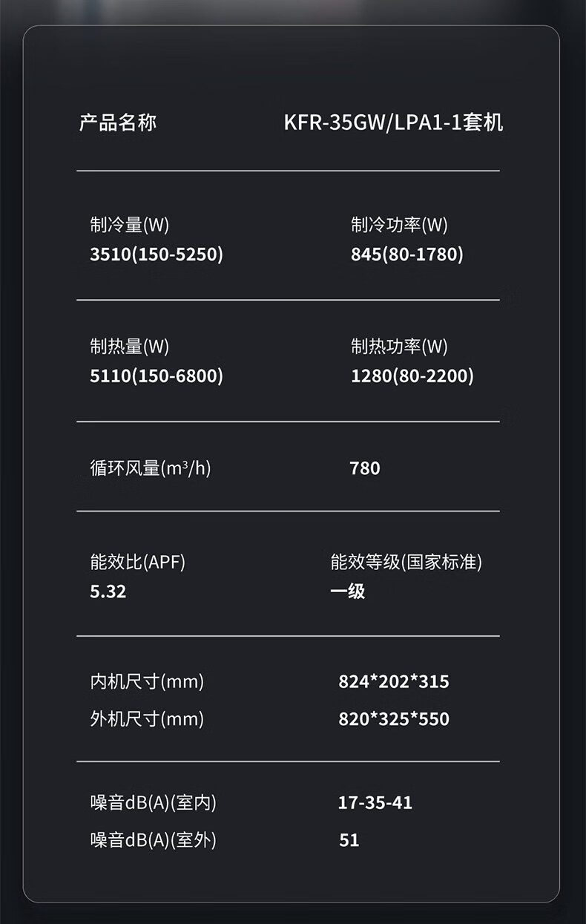Select the airflow value 780

(364, 468)
